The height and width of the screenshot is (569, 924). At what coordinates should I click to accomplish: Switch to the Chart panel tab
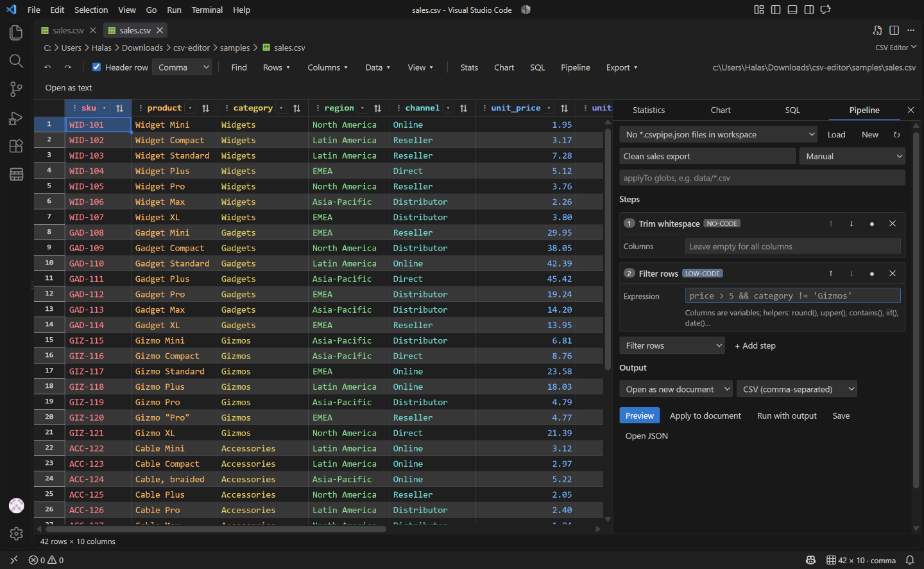point(721,110)
